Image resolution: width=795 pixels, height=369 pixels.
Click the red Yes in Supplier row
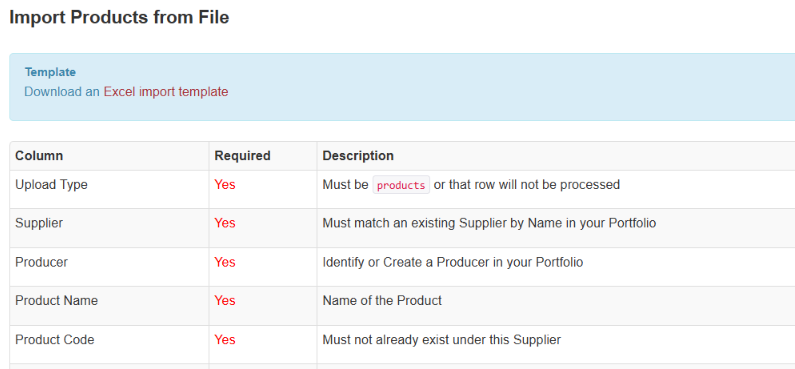point(225,223)
